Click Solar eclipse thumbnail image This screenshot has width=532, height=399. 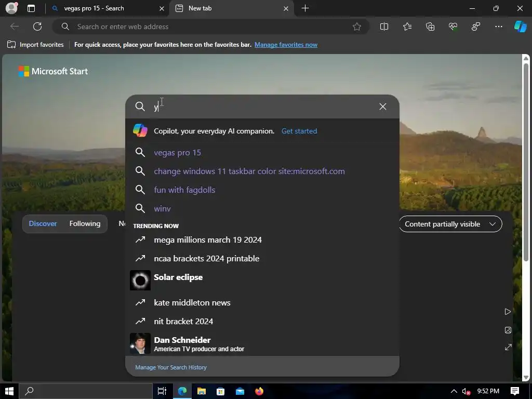coord(140,280)
